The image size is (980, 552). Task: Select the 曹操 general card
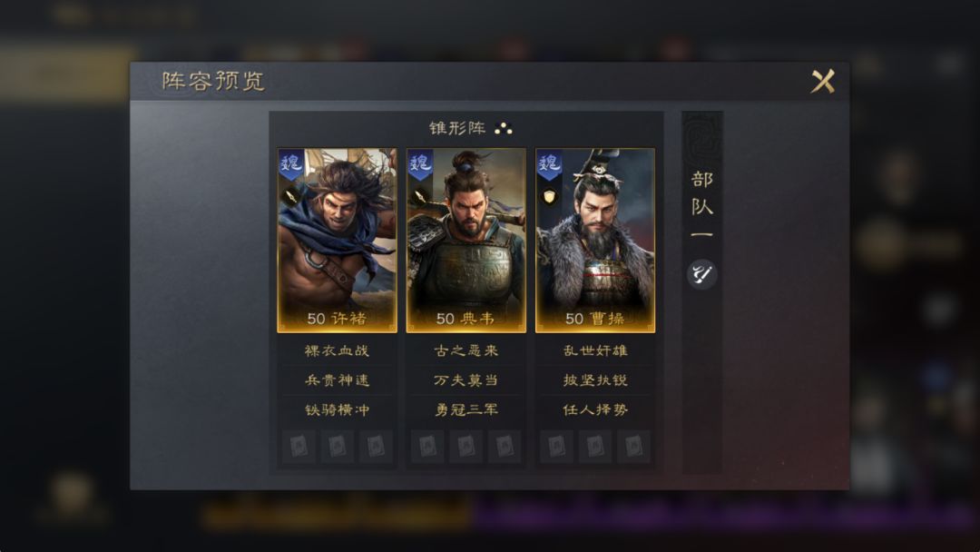click(595, 241)
